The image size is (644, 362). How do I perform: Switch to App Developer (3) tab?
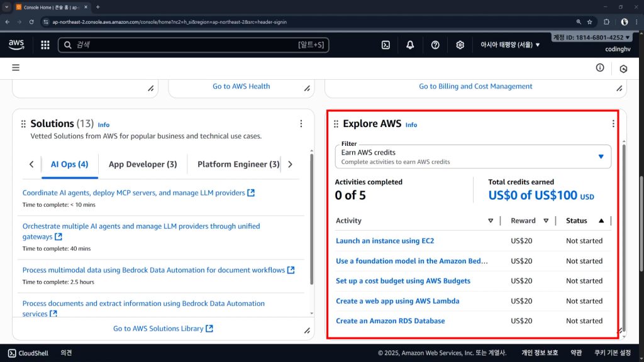(x=143, y=164)
